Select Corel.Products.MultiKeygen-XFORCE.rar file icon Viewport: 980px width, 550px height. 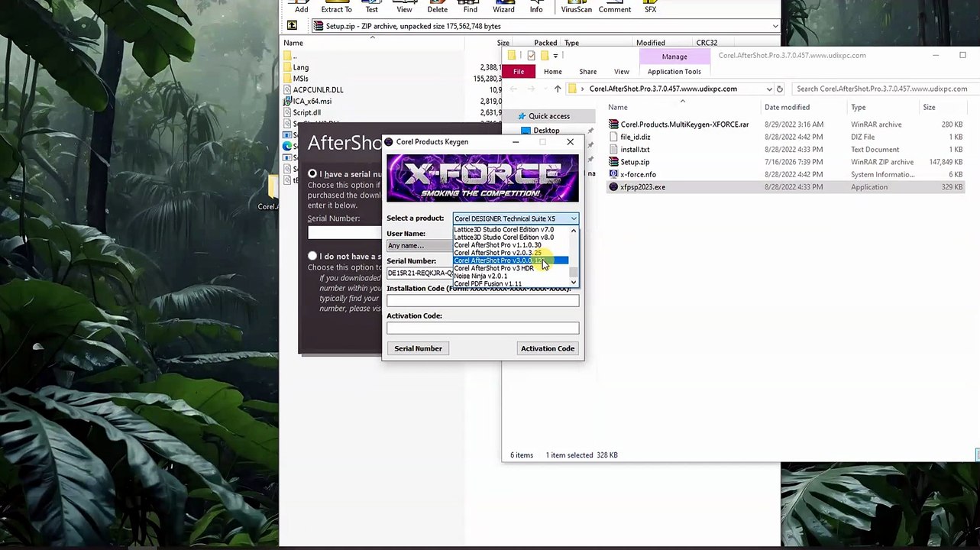(613, 125)
